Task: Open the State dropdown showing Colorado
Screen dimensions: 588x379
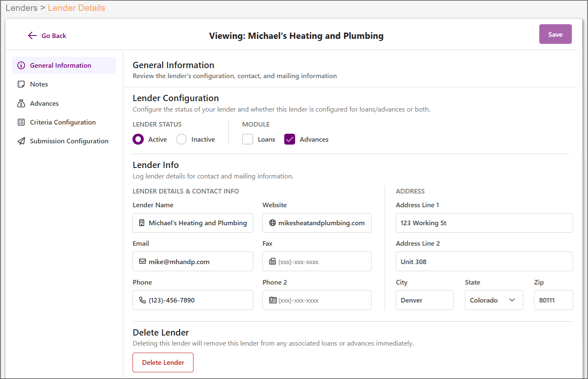Action: click(x=494, y=300)
